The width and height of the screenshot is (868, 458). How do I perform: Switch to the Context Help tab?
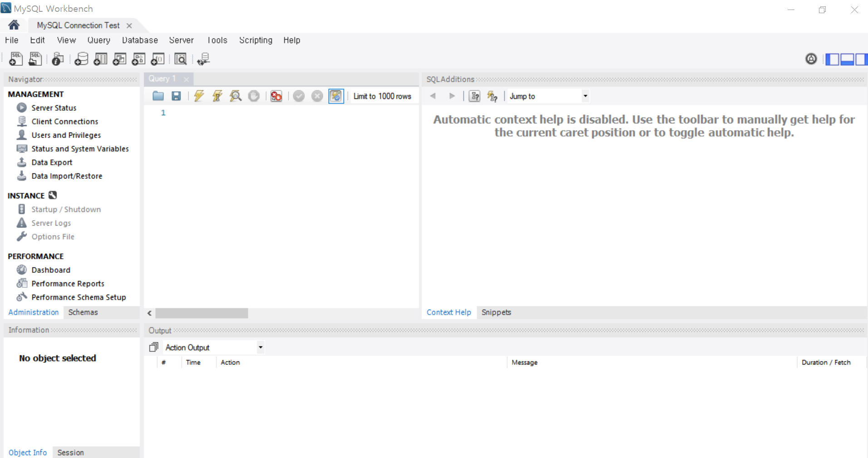click(x=449, y=312)
